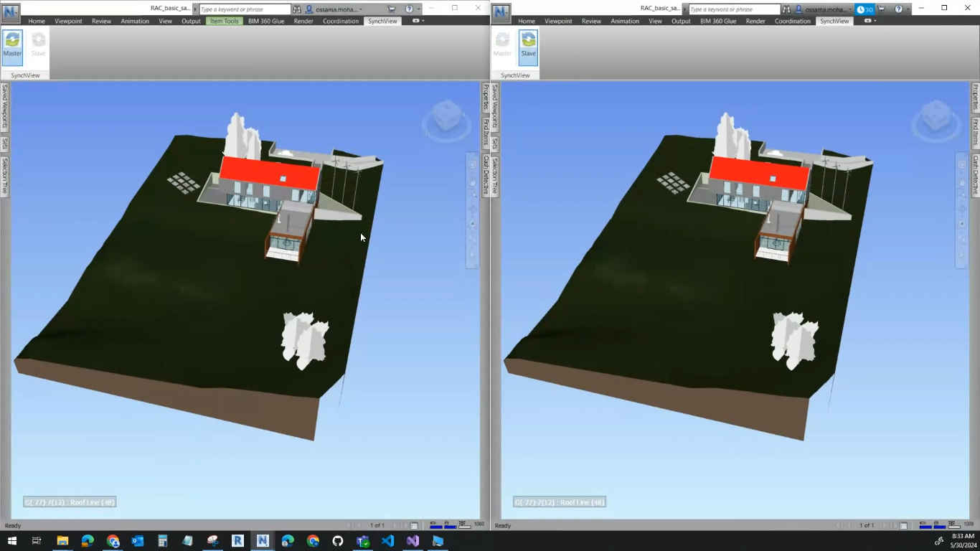
Task: Click the keyword search box in left window
Action: point(245,9)
